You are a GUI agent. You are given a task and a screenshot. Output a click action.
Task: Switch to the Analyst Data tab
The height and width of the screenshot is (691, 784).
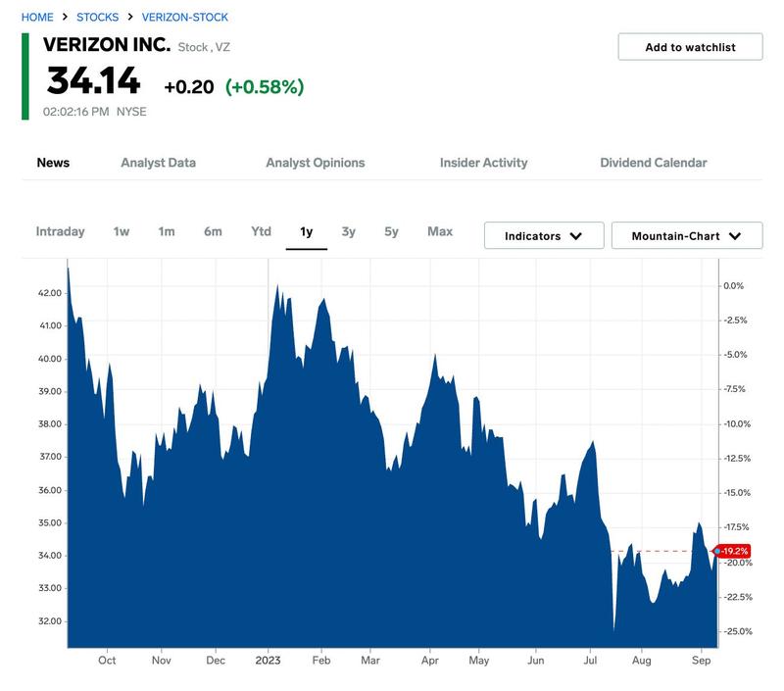(x=158, y=163)
